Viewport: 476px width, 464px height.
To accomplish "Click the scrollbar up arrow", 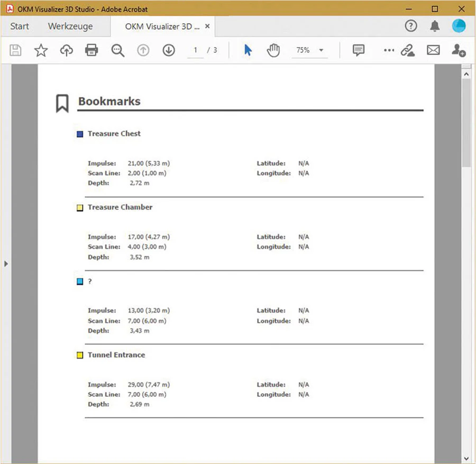I will coord(466,74).
